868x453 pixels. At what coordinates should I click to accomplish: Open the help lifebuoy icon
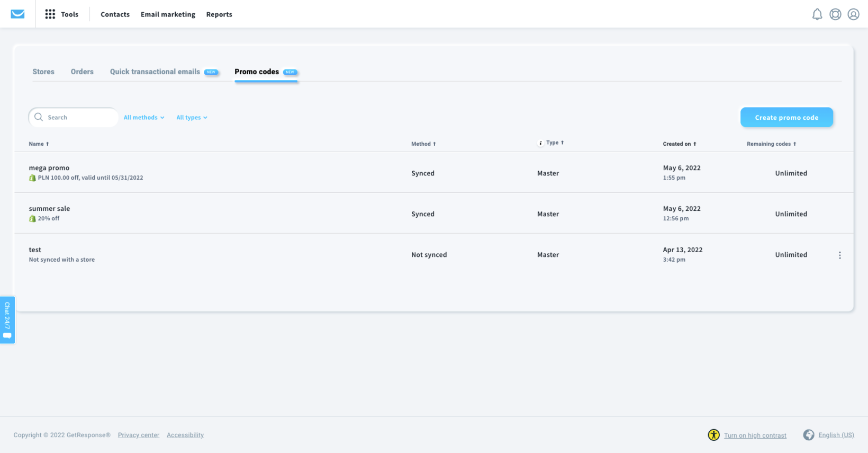(835, 14)
